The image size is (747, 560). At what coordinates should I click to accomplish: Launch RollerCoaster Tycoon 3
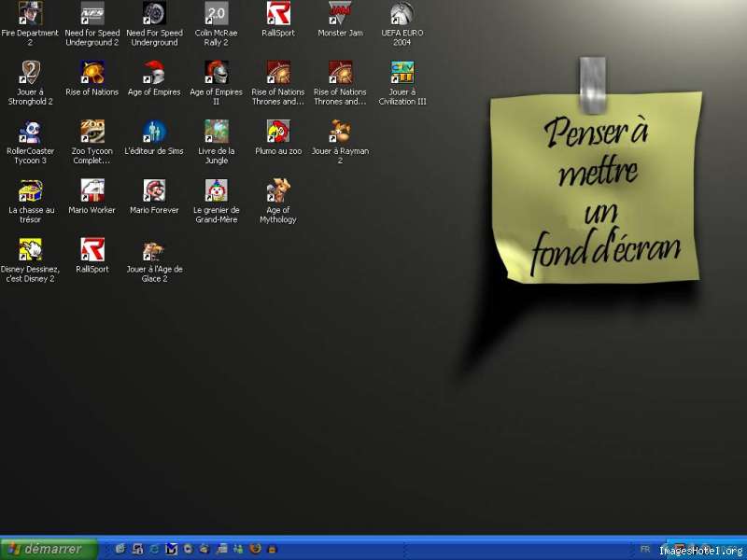tap(30, 132)
